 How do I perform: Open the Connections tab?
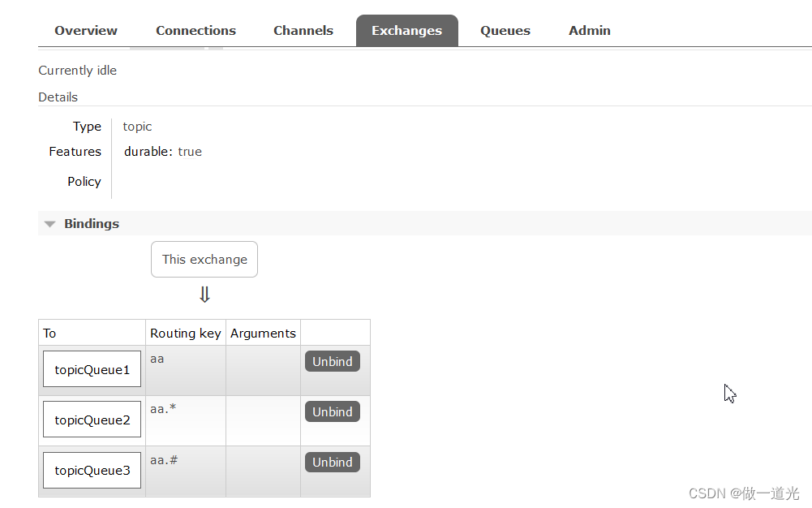tap(195, 30)
